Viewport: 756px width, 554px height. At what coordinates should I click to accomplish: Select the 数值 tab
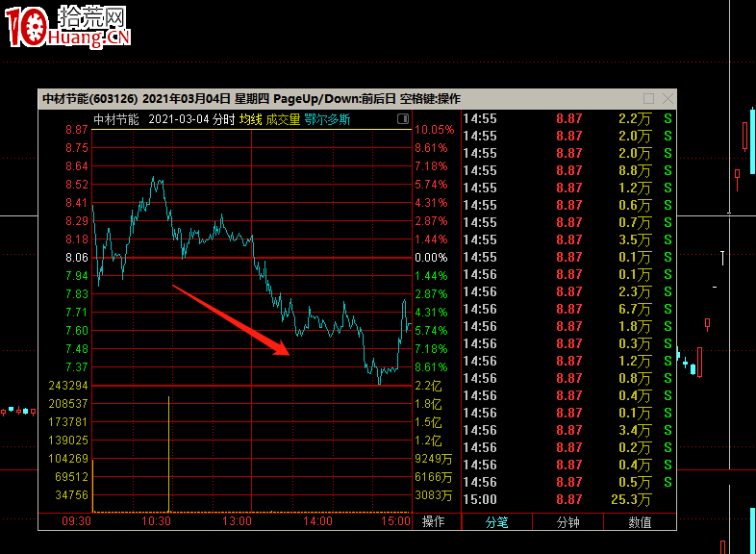[x=640, y=522]
